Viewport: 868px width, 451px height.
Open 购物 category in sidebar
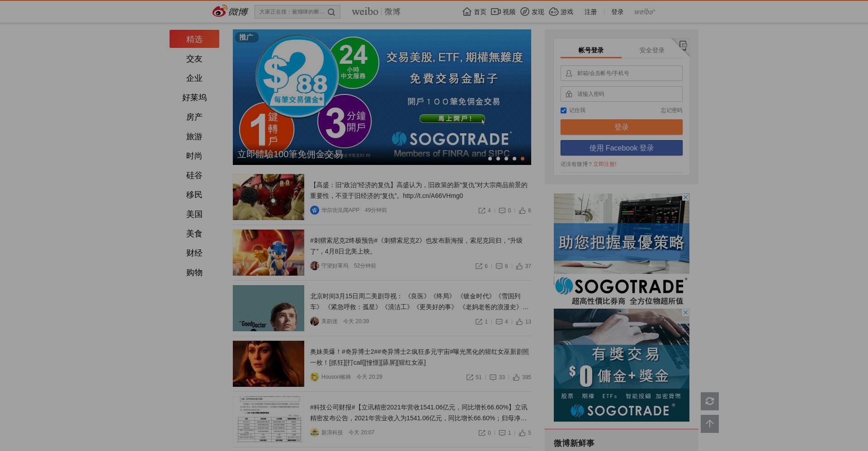pyautogui.click(x=194, y=272)
